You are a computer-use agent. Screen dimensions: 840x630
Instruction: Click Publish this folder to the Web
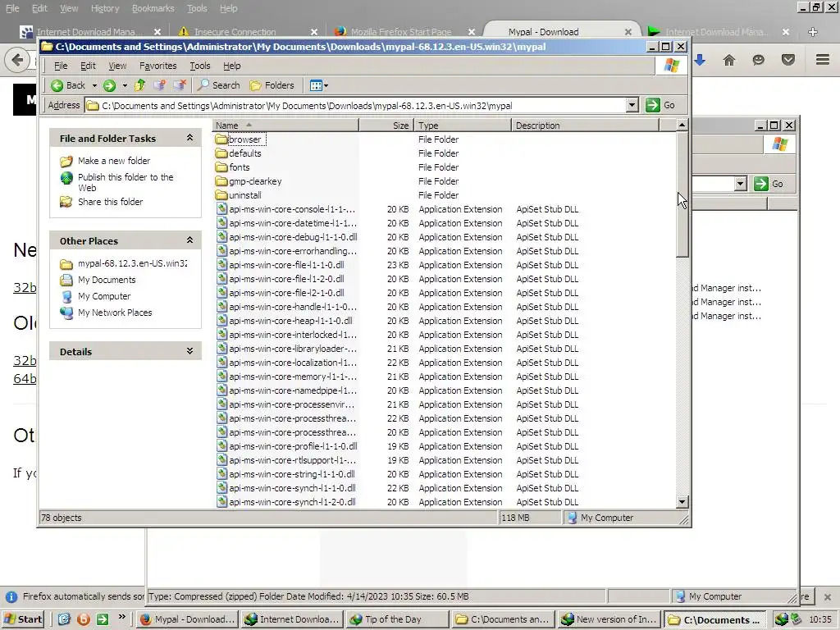(126, 182)
